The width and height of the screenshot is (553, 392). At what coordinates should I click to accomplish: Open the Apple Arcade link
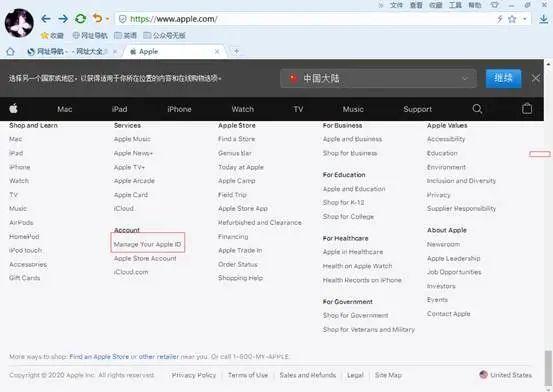pos(134,181)
